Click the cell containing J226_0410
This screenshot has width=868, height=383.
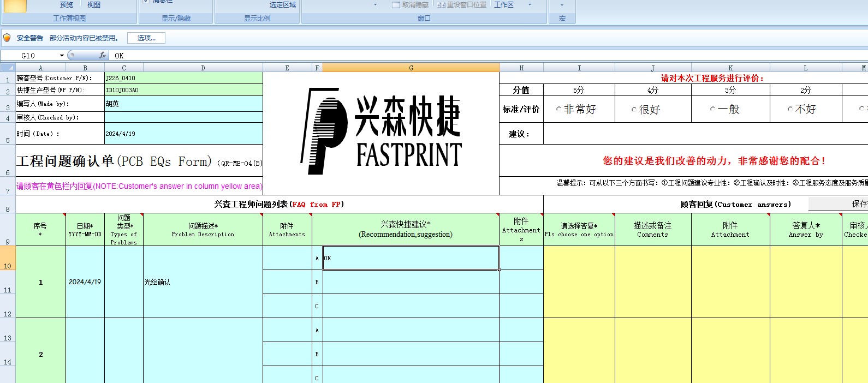click(x=183, y=78)
